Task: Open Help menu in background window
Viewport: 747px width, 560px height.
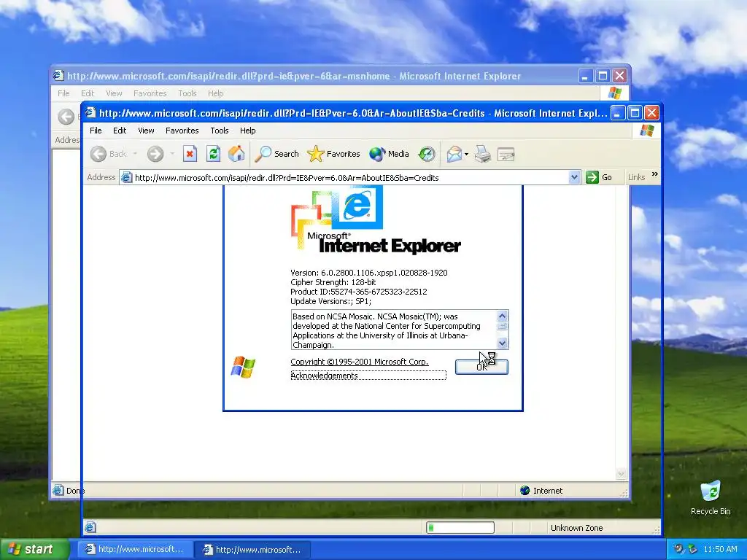Action: (215, 93)
